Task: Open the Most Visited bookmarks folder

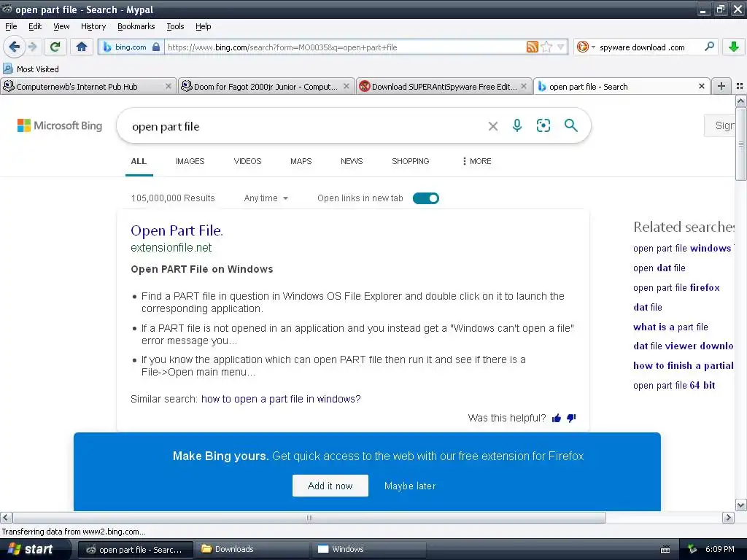Action: pos(31,69)
